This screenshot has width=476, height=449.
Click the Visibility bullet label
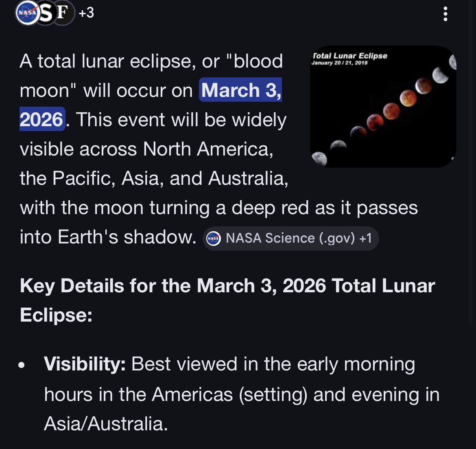tap(85, 364)
